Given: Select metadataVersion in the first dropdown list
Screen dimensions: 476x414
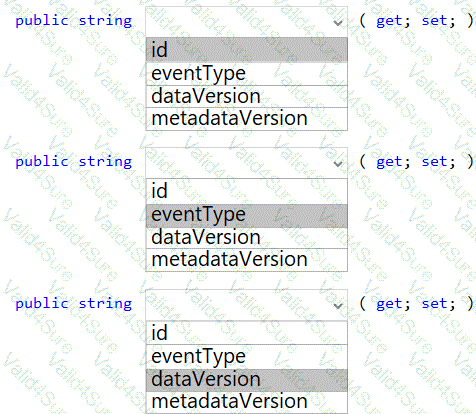Looking at the screenshot, I should pos(246,119).
